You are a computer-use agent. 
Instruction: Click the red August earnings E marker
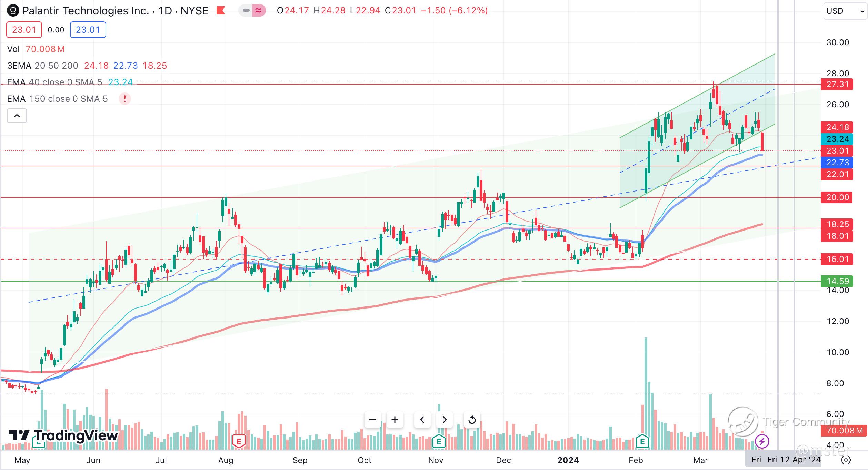pyautogui.click(x=239, y=441)
